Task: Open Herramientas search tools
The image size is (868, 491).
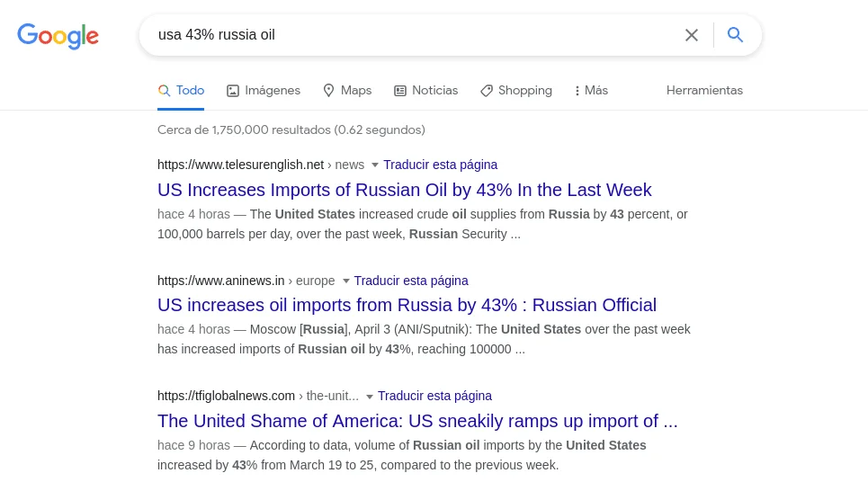Action: 704,90
